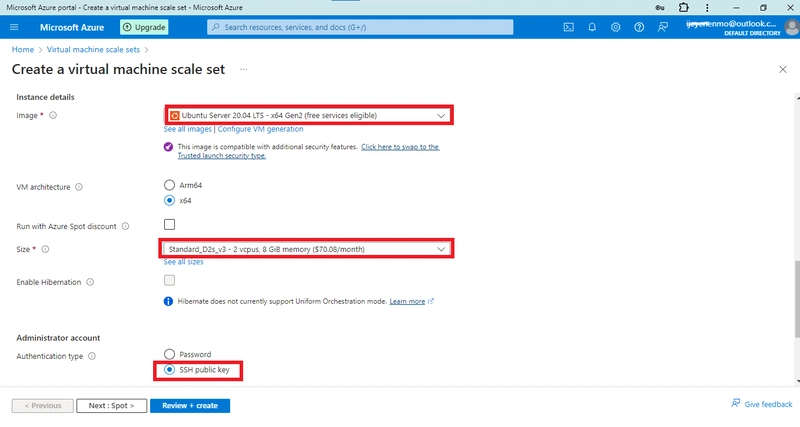Show info for Authentication type

tap(92, 356)
